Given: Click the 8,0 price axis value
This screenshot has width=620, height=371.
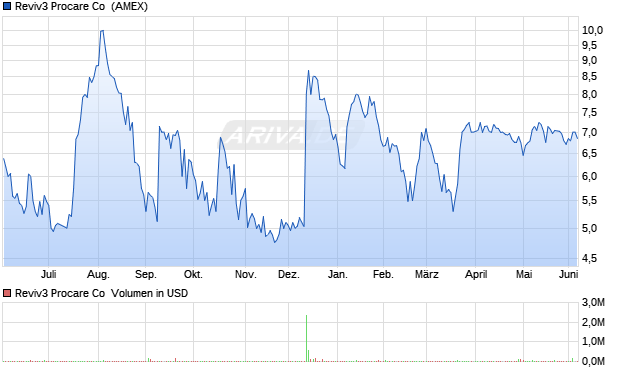Looking at the screenshot, I should [589, 95].
